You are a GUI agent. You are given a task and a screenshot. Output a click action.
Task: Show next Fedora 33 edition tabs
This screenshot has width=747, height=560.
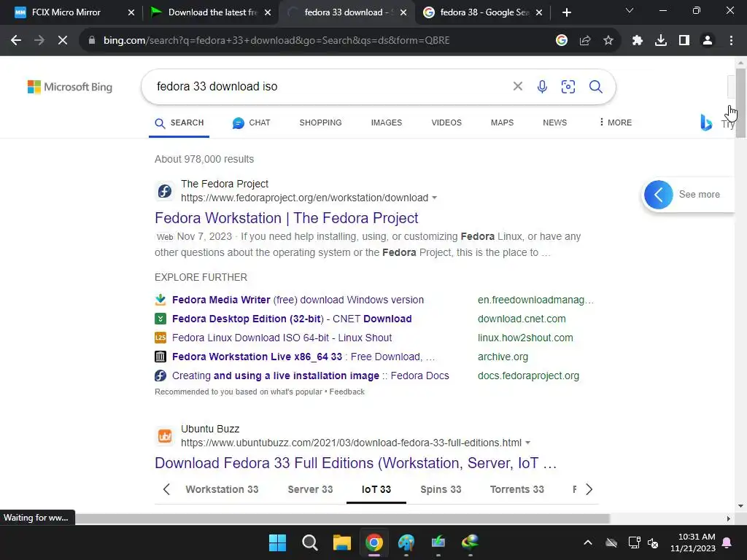[589, 489]
